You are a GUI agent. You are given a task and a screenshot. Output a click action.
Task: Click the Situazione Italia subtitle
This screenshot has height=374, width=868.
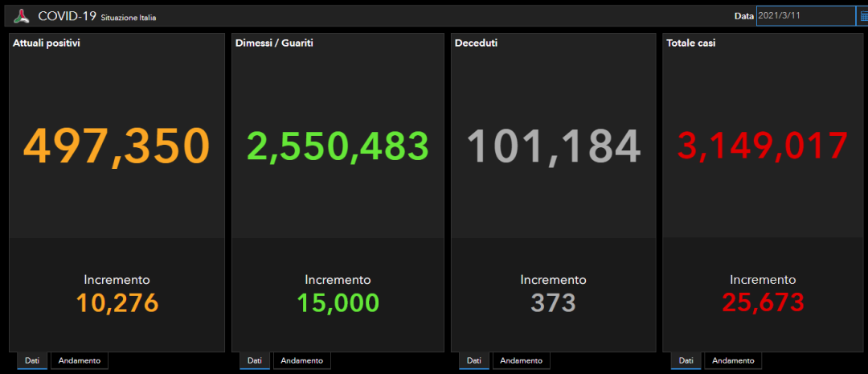pyautogui.click(x=129, y=18)
